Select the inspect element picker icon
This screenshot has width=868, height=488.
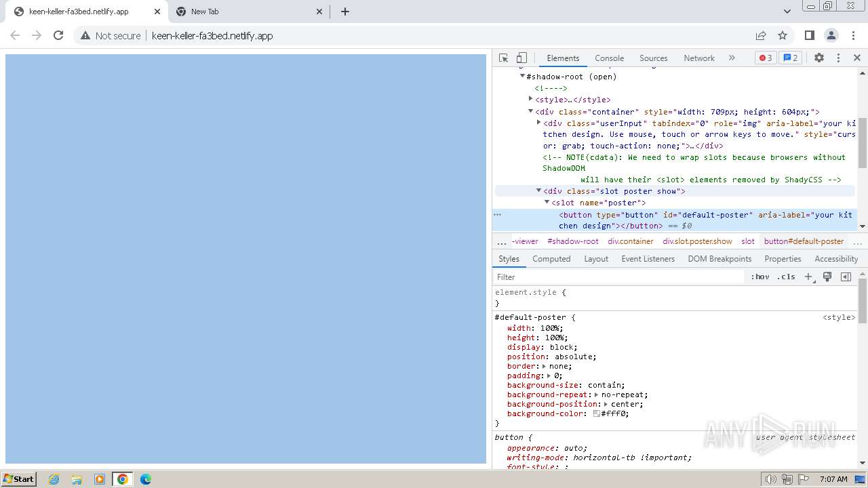click(x=503, y=58)
